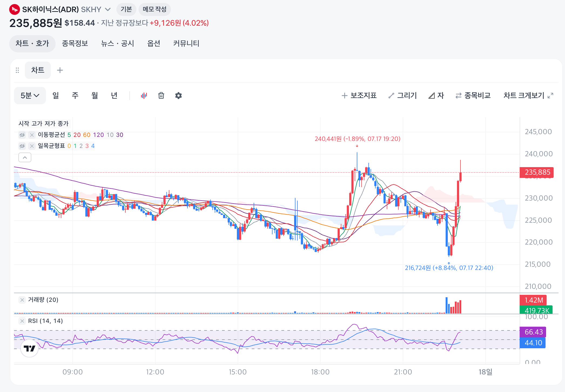Screen dimensions: 565x392
Task: Click moving average period 5 swatch
Action: (x=69, y=135)
